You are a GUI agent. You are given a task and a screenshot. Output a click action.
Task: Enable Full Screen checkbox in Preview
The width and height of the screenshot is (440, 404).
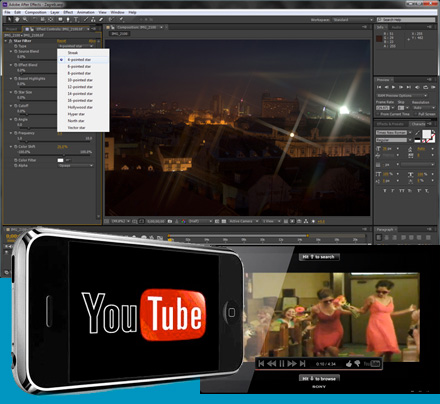tap(415, 114)
